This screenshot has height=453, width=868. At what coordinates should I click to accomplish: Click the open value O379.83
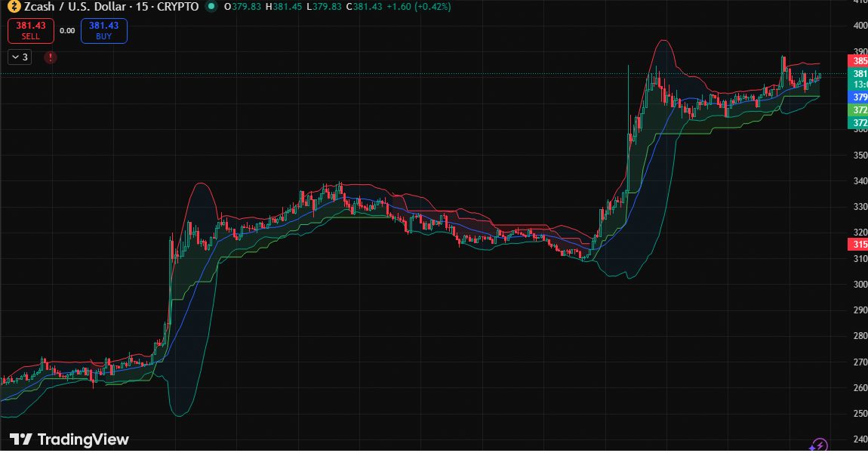click(242, 7)
